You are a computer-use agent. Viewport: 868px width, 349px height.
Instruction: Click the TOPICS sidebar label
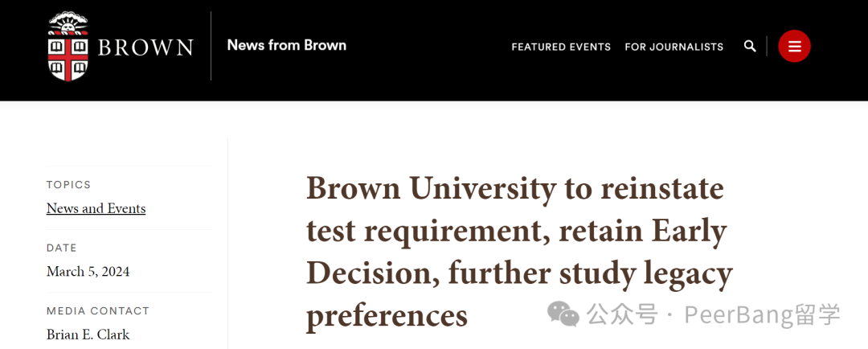68,184
